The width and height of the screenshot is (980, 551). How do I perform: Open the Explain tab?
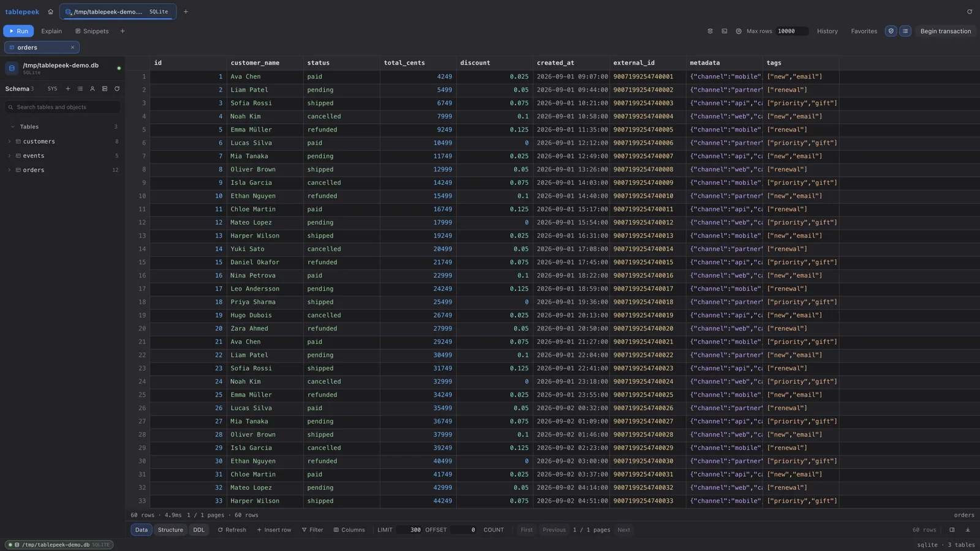51,31
